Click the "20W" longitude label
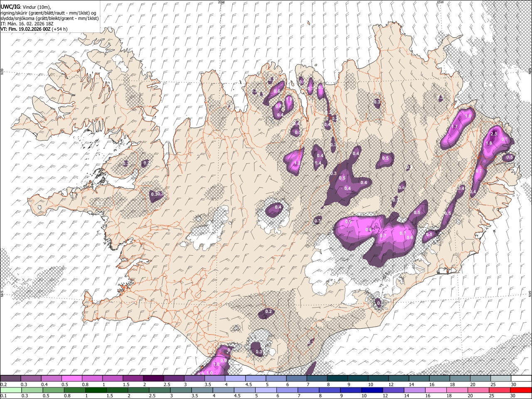This screenshot has height=399, width=532. point(221,2)
